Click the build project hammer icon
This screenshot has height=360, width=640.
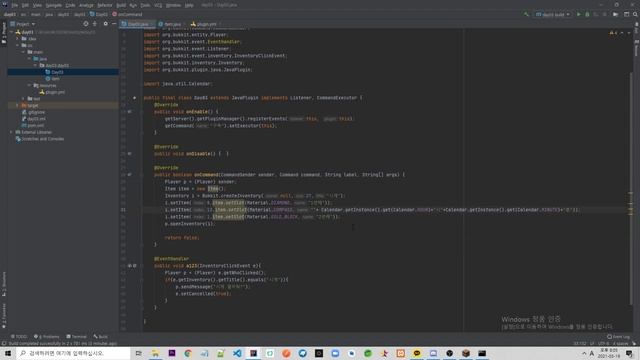[527, 14]
